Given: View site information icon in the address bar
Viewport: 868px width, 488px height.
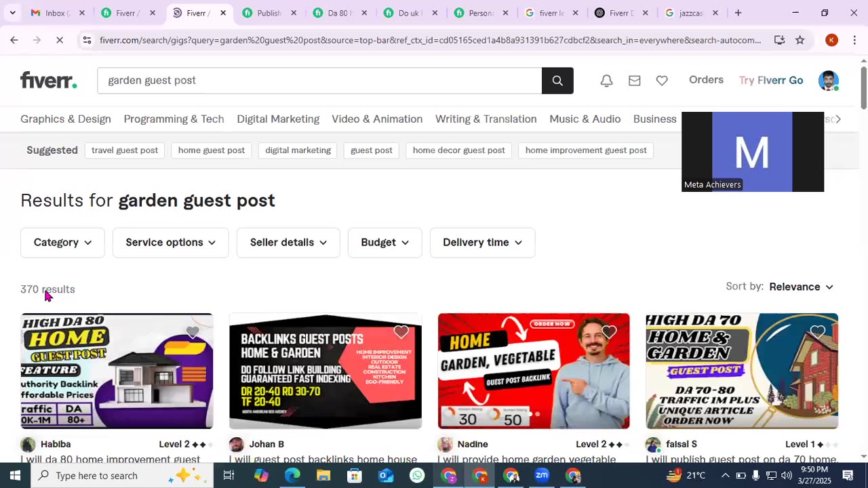Looking at the screenshot, I should tap(87, 41).
